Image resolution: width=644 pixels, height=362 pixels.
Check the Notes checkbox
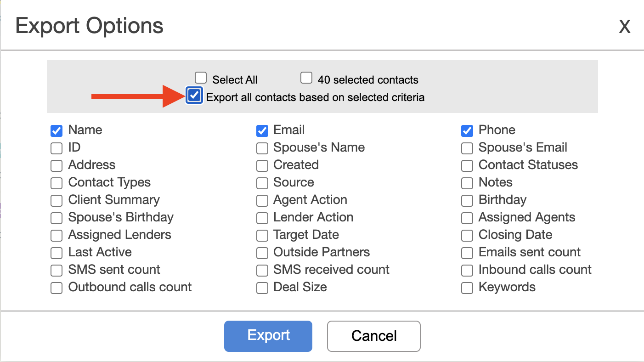(467, 183)
